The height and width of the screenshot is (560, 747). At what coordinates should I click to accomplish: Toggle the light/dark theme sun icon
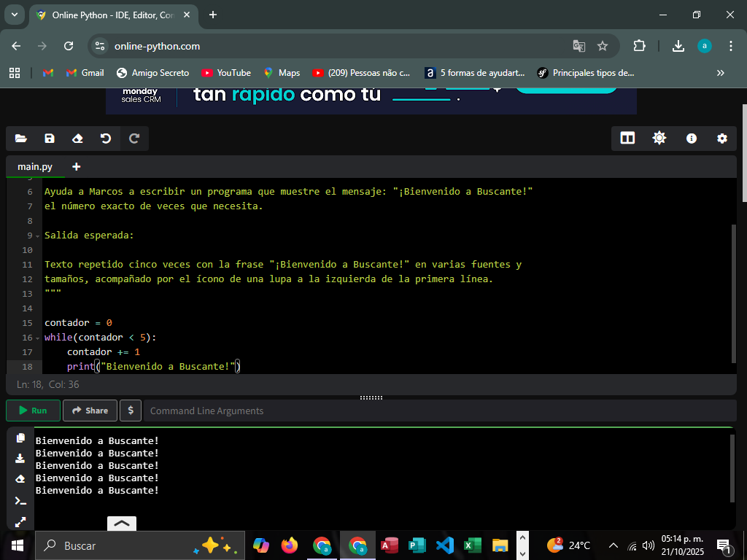tap(659, 139)
